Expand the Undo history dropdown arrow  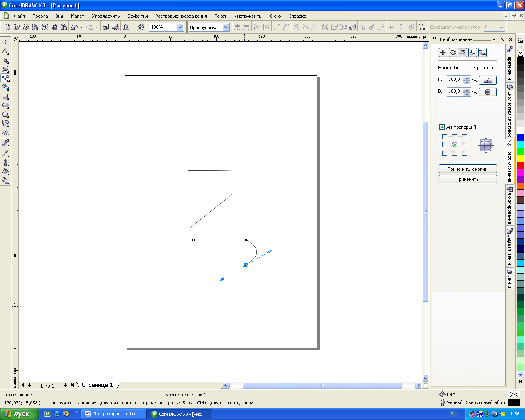coord(81,27)
